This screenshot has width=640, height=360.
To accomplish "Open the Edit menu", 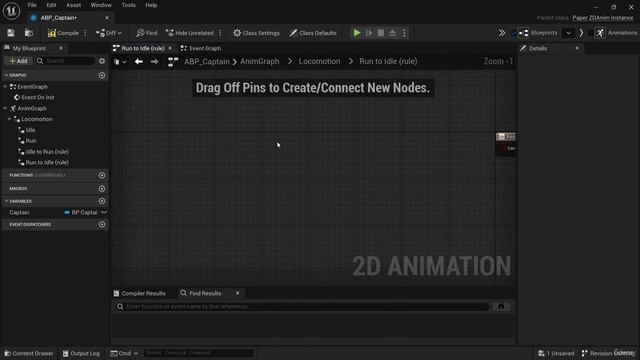I will coord(51,5).
